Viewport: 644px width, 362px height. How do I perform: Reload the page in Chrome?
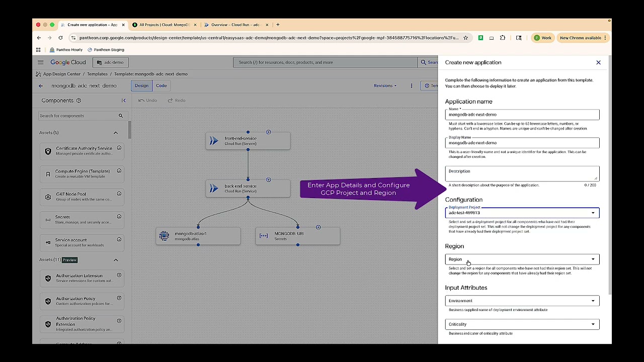pos(60,38)
